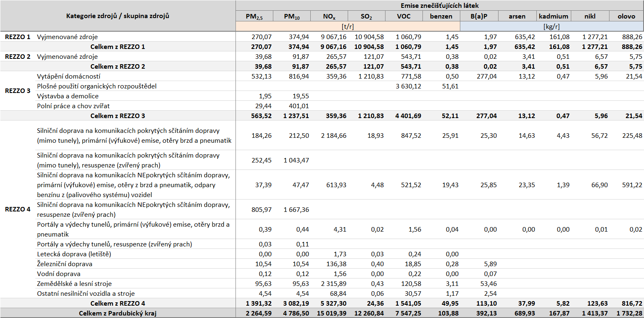
Task: Select the REZZO 3 group label
Action: tap(18, 91)
